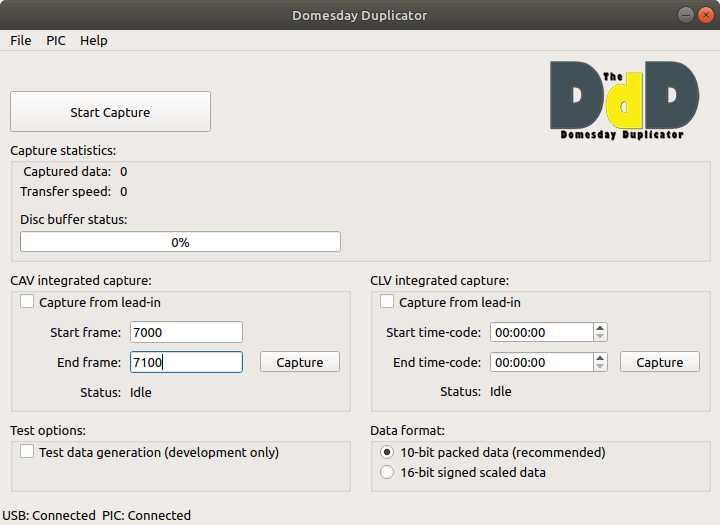Image resolution: width=720 pixels, height=525 pixels.
Task: Click the 'Captured data:' label
Action: click(x=67, y=171)
